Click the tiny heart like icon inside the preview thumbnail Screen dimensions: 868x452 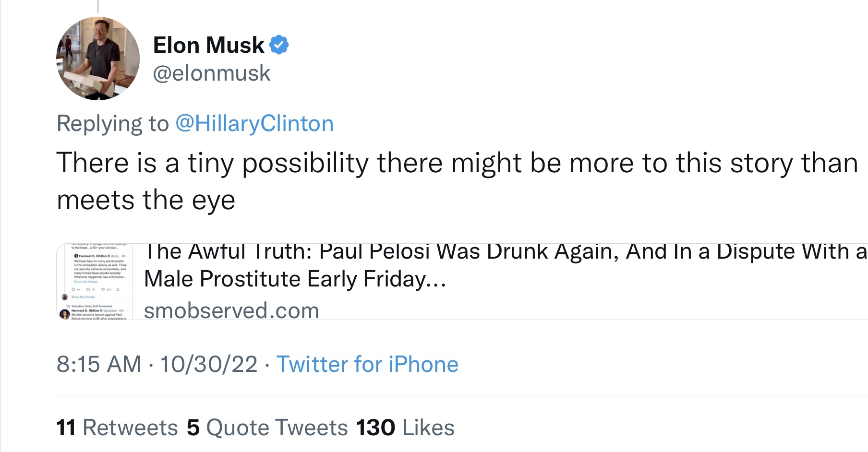103,289
